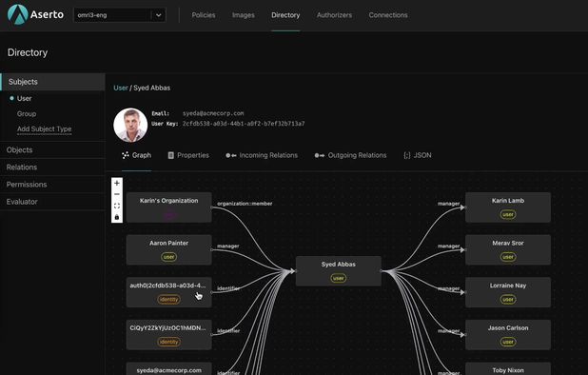This screenshot has height=375, width=588.
Task: Open the Graph tab
Action: pyautogui.click(x=136, y=155)
